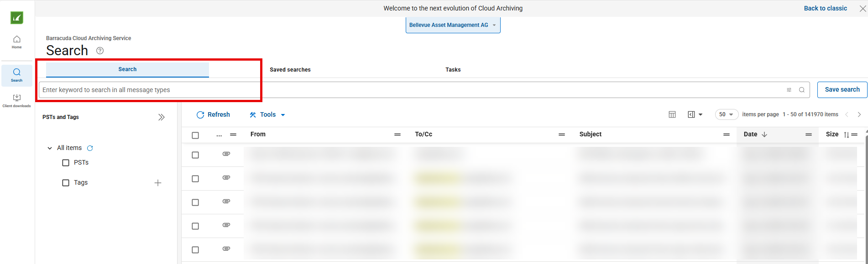Enable the Tags checkbox

coord(66,183)
